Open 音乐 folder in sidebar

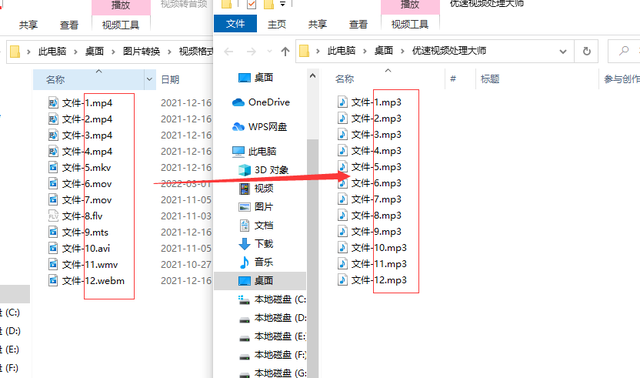tap(256, 262)
